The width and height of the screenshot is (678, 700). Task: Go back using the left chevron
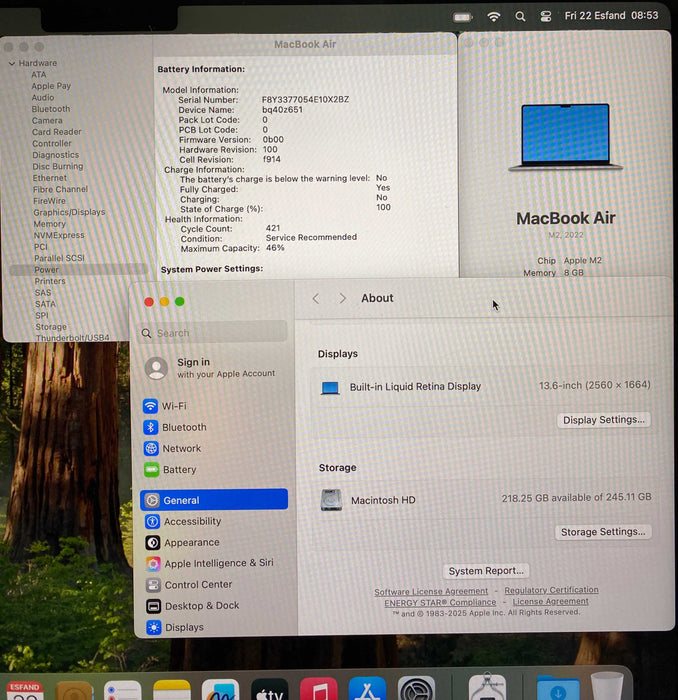click(316, 298)
